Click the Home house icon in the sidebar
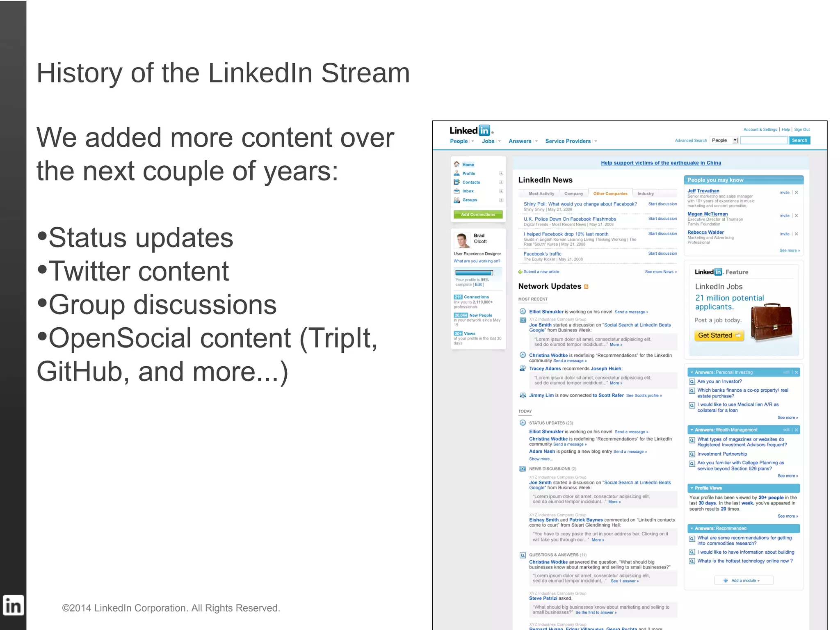The width and height of the screenshot is (840, 630). 457,164
